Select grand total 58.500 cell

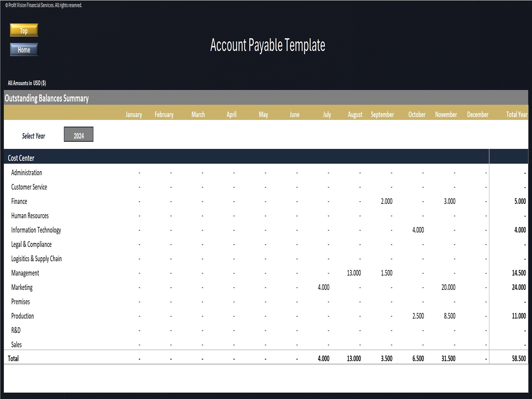pyautogui.click(x=519, y=359)
